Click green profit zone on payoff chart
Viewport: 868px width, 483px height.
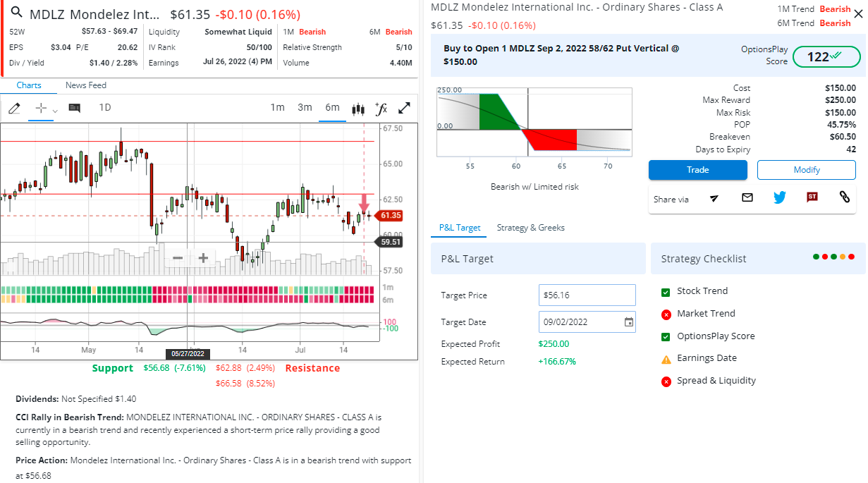click(x=498, y=111)
